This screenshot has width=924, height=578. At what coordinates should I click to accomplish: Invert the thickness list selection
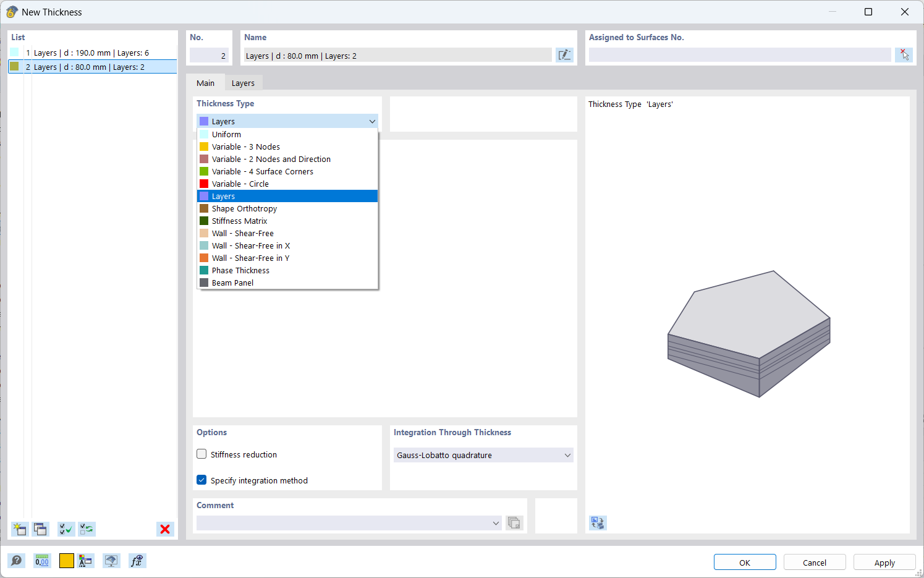[x=87, y=529]
